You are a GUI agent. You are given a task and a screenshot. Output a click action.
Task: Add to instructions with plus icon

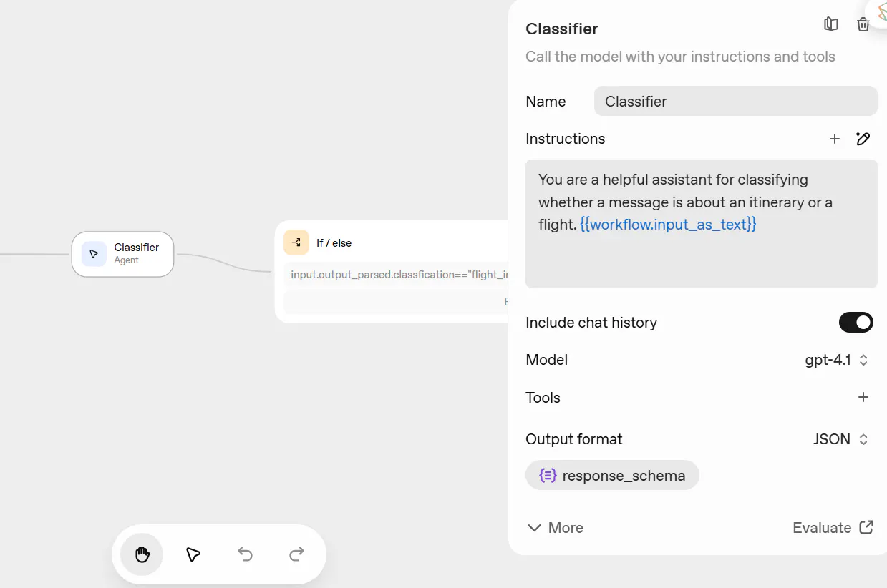click(x=835, y=139)
